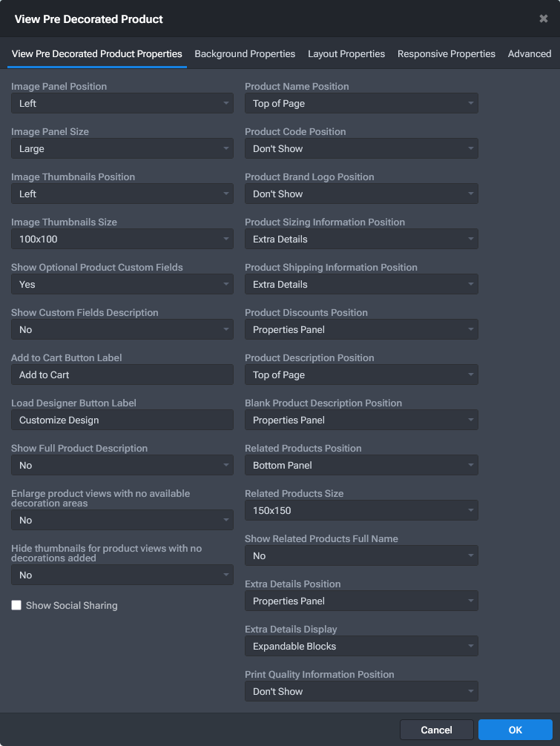Viewport: 560px width, 746px height.
Task: Expand the Image Thumbnails Size dropdown
Action: point(122,239)
